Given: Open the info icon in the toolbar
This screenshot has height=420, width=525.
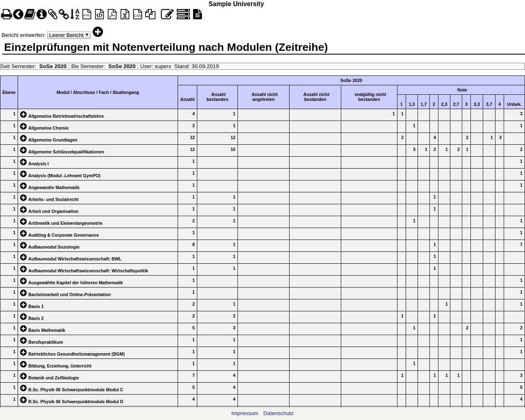Looking at the screenshot, I should click(41, 15).
